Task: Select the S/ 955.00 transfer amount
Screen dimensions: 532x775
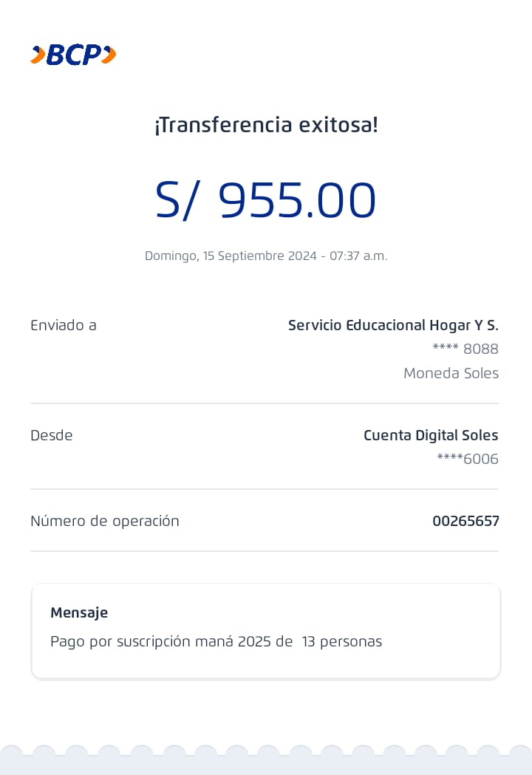Action: [266, 200]
